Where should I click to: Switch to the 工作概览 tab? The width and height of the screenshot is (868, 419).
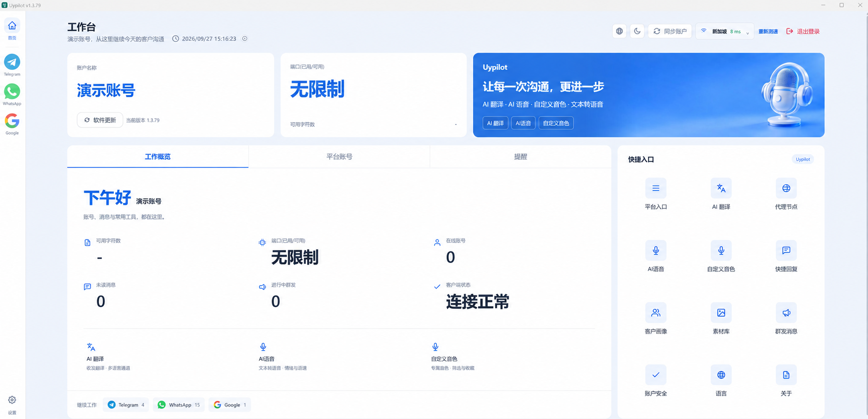coord(158,157)
